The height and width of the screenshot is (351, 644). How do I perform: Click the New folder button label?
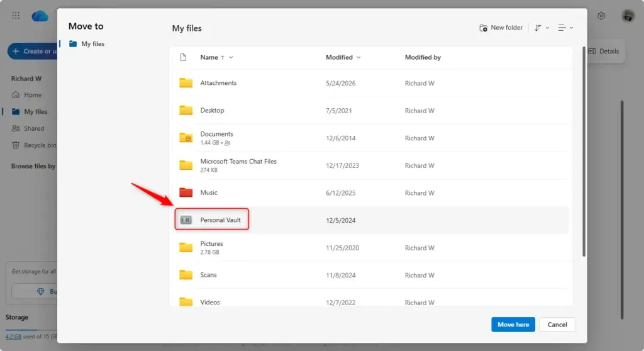[506, 28]
